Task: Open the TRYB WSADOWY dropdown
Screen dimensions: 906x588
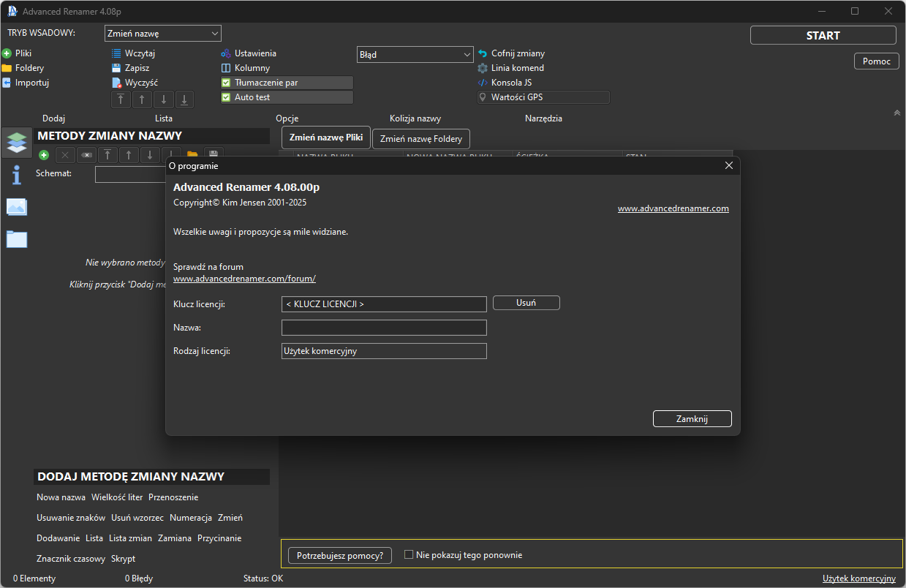Action: point(163,33)
